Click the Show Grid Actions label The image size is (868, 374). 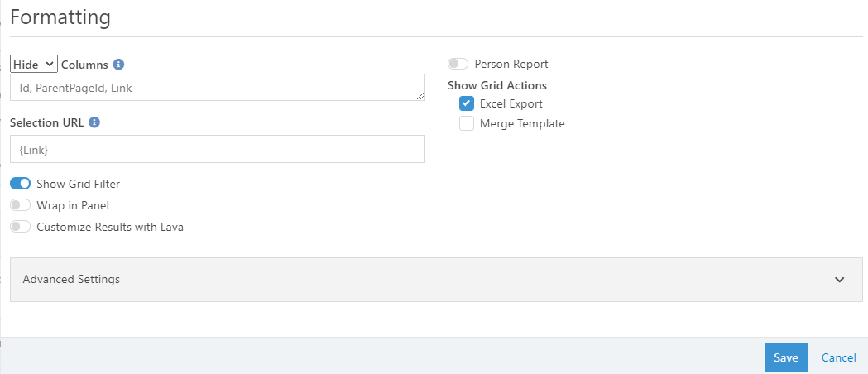[x=497, y=85]
